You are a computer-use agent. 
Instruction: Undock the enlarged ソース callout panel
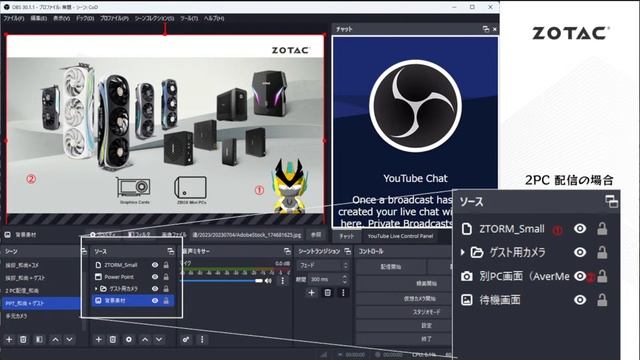click(x=611, y=201)
